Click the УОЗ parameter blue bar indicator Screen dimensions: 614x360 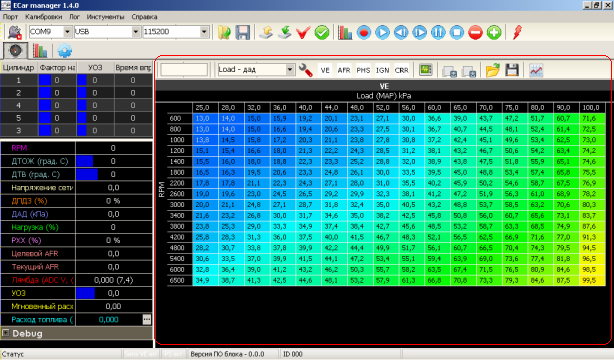[85, 293]
